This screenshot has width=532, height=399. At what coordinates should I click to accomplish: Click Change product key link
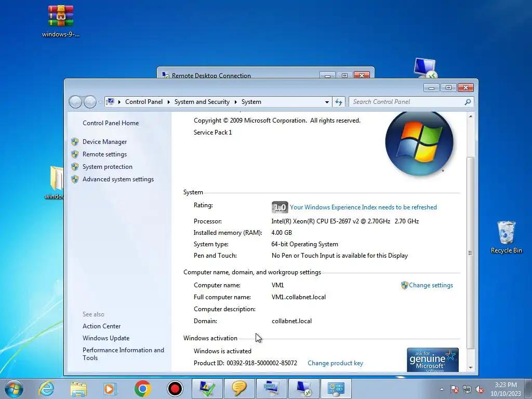point(335,363)
